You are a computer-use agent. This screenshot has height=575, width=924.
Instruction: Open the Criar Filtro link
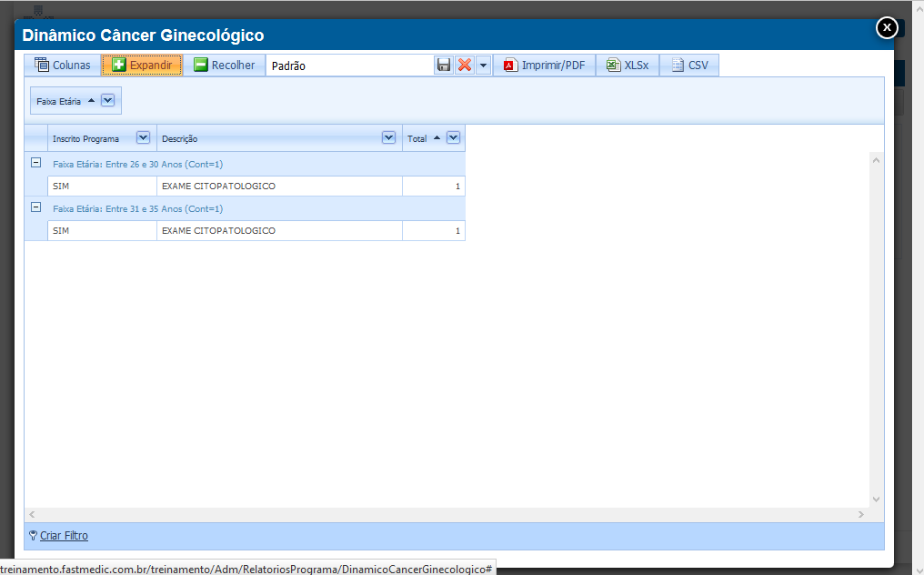(x=64, y=536)
